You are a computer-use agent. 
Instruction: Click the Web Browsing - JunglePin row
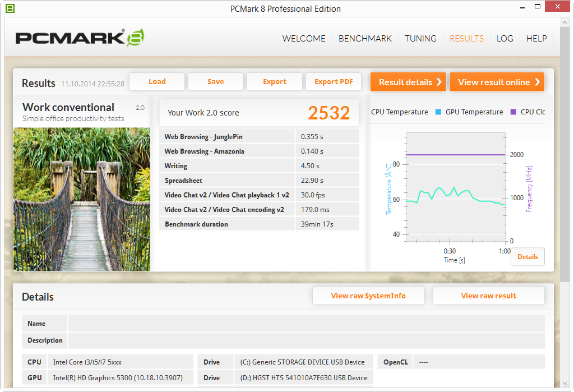[259, 137]
